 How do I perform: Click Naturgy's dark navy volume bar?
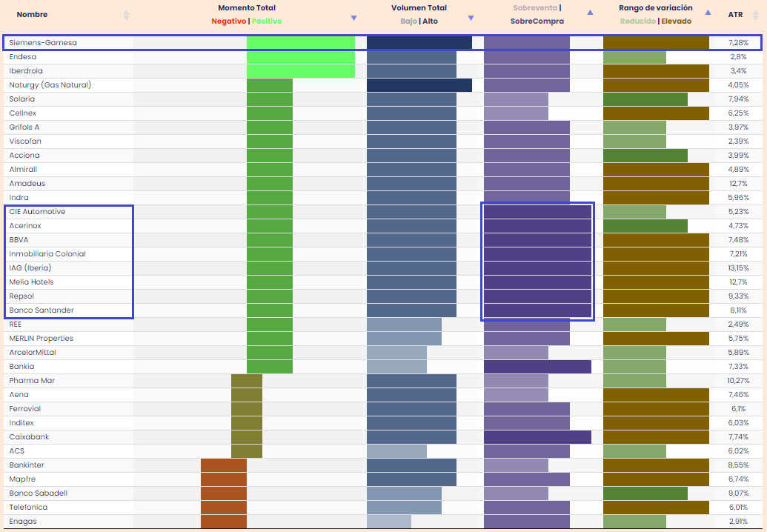click(x=419, y=85)
